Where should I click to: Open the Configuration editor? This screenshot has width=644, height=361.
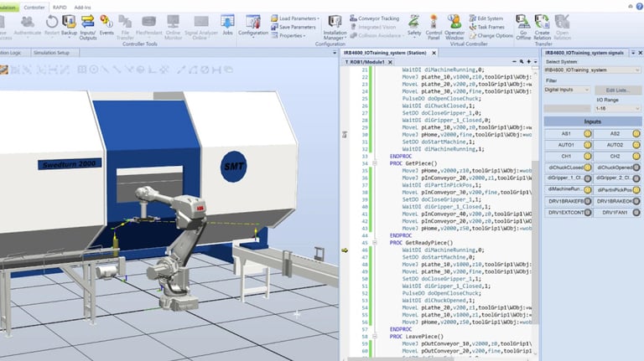tap(253, 25)
